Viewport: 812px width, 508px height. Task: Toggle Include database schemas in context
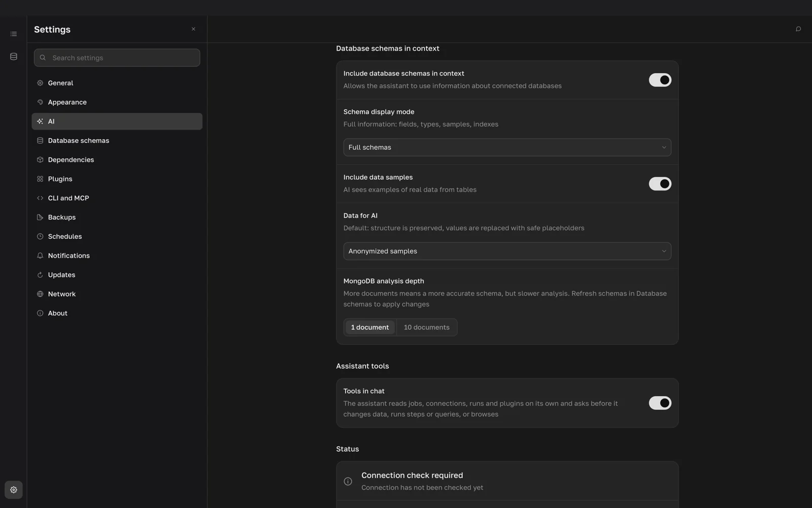click(660, 80)
